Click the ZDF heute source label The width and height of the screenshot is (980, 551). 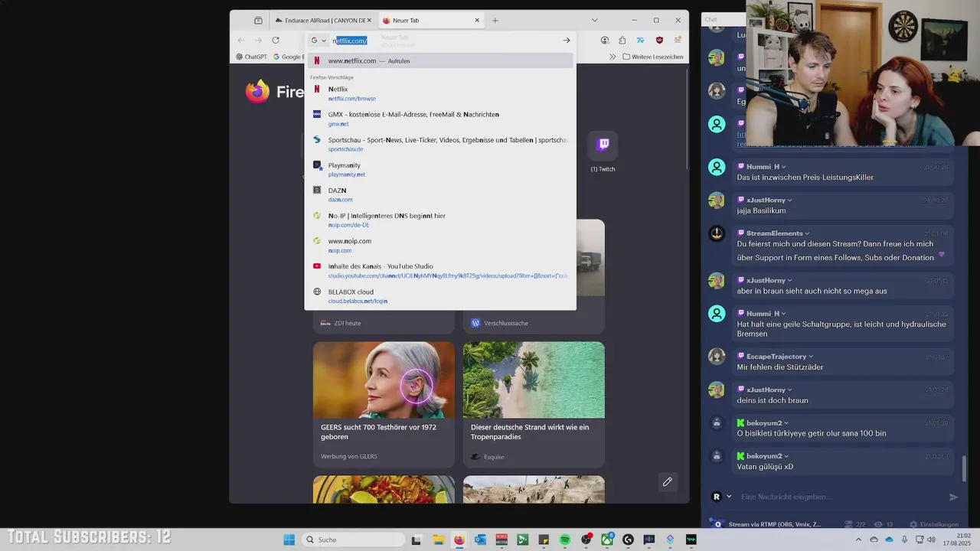(347, 323)
